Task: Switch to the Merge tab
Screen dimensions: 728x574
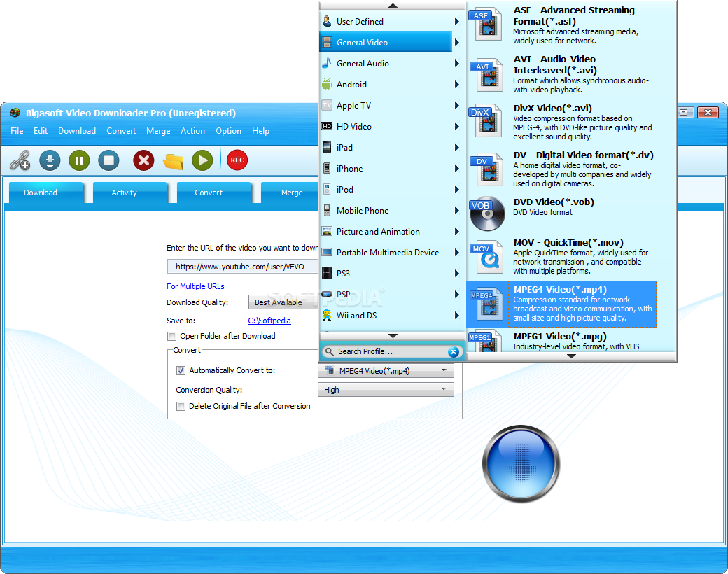Action: pos(290,192)
